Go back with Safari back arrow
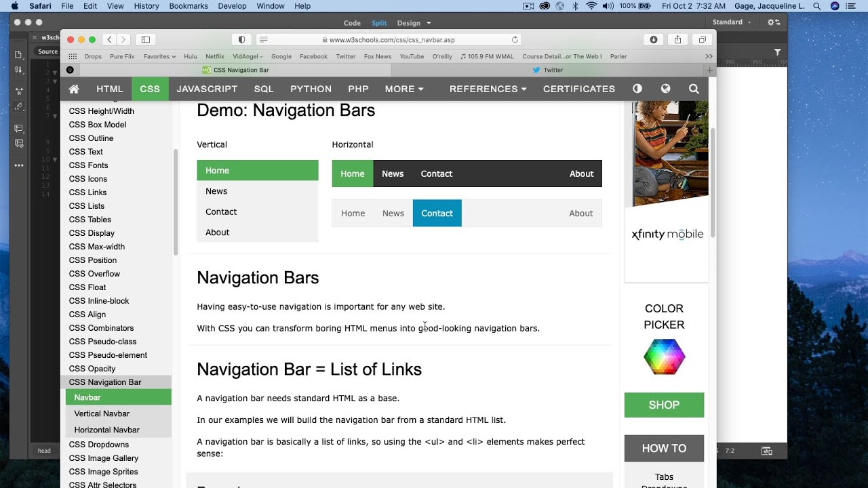Screen dimensions: 868x488 click(x=109, y=39)
